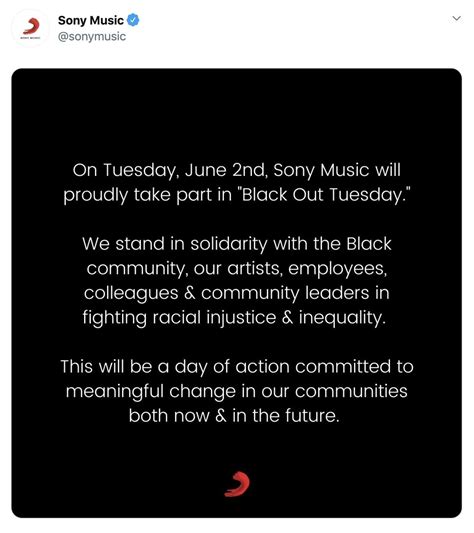Click the "Black Out Tuesday." phrase
This screenshot has width=474, height=533.
coord(325,195)
